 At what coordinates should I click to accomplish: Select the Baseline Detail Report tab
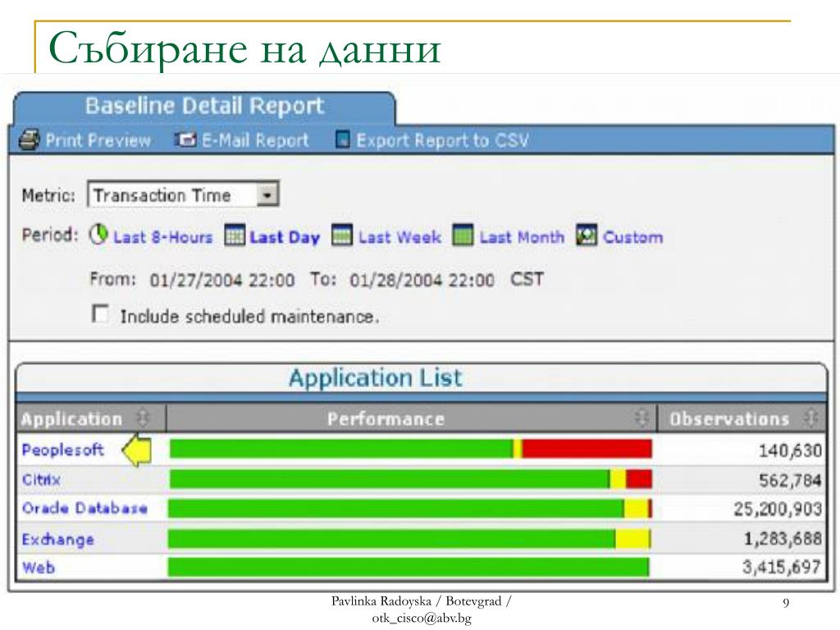[204, 107]
